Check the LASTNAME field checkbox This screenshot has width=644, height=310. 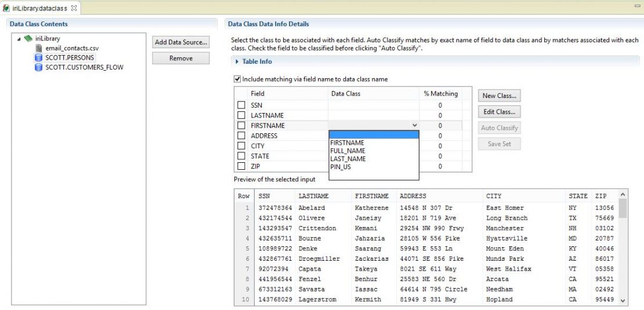[x=241, y=115]
